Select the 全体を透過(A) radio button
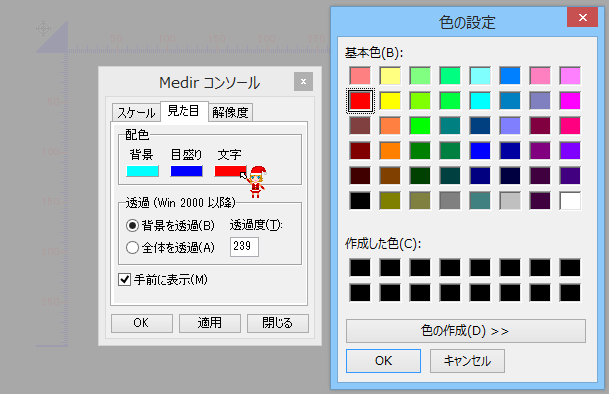609x394 pixels. pos(171,248)
